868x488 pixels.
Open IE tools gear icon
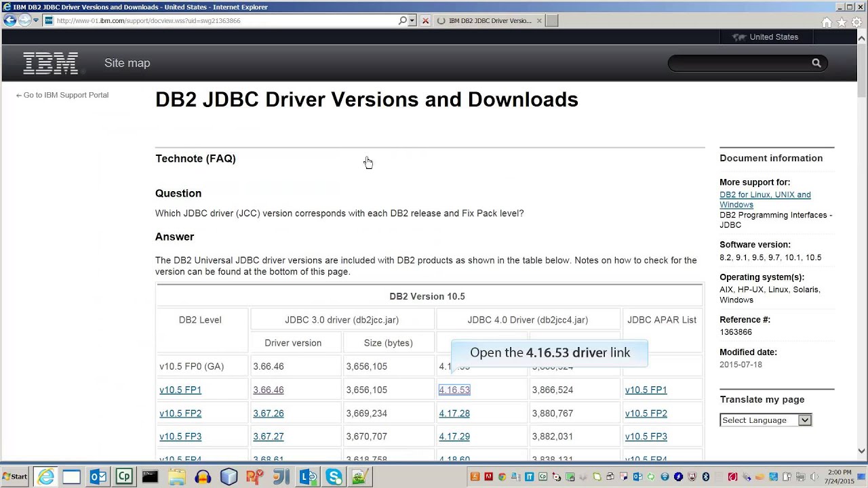856,22
